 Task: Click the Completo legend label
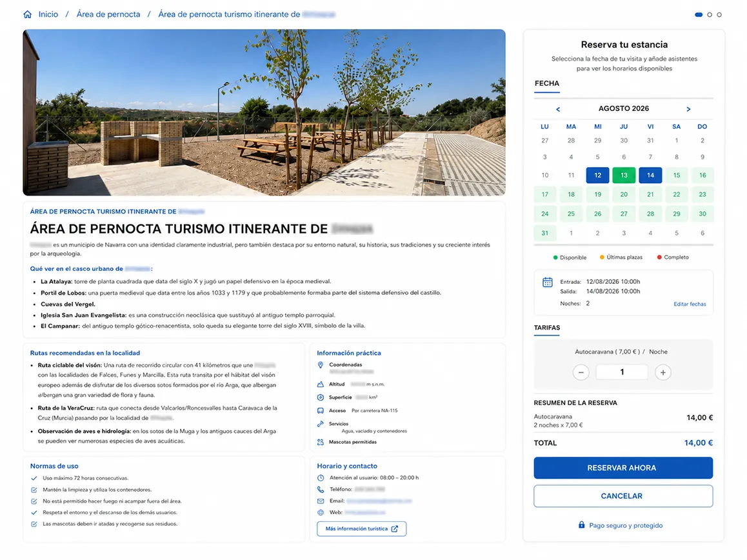point(676,257)
